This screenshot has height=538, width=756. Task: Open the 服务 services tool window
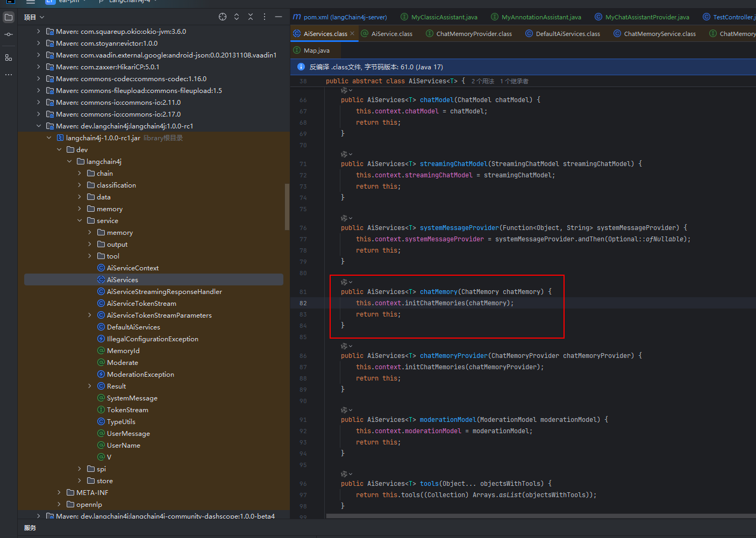pos(30,528)
